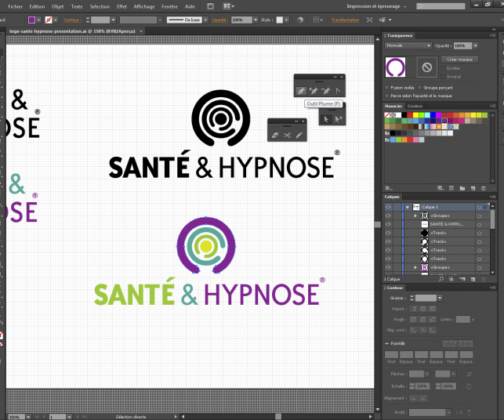Click new swatch group folder icon
504x420 pixels.
click(462, 188)
